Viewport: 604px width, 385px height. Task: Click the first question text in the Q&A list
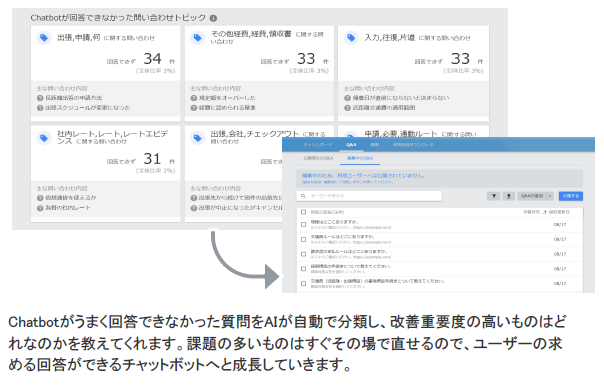tap(334, 222)
